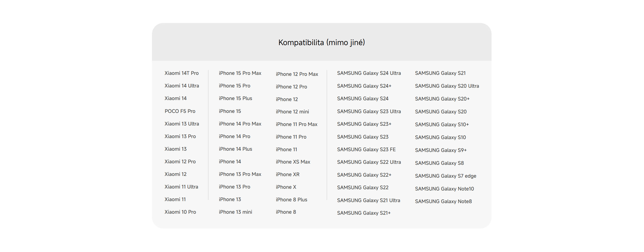Select SAMSUNG Galaxy S24 Ultra entry
This screenshot has height=252, width=644.
369,73
